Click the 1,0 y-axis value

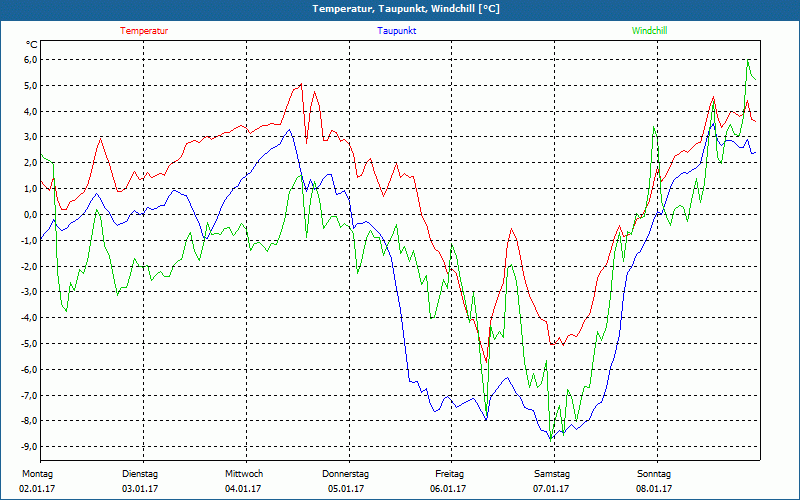pos(31,189)
